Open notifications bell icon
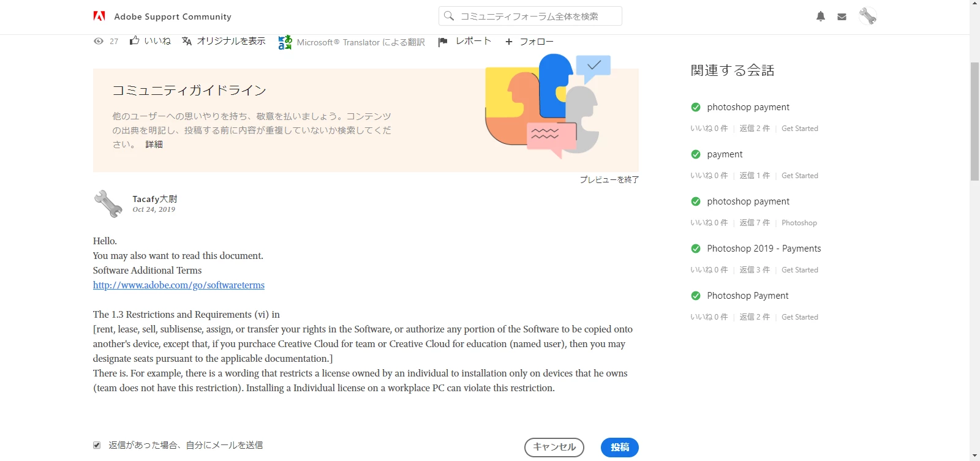This screenshot has height=461, width=980. coord(821,17)
